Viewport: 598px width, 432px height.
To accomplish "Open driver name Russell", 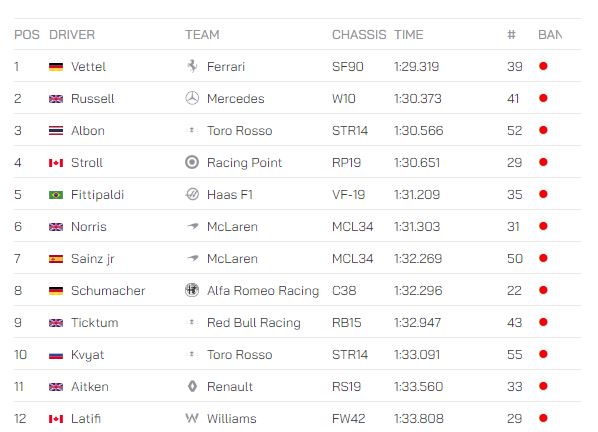I will pyautogui.click(x=93, y=99).
